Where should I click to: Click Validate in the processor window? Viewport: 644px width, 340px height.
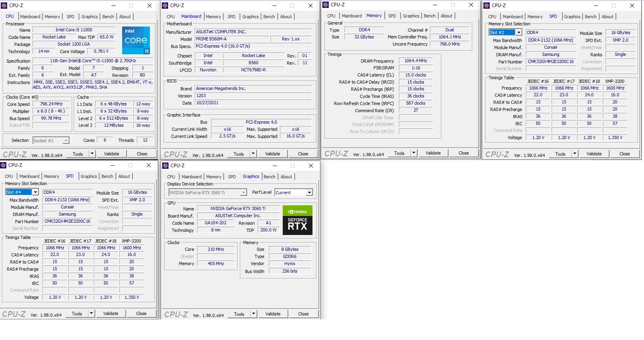111,154
